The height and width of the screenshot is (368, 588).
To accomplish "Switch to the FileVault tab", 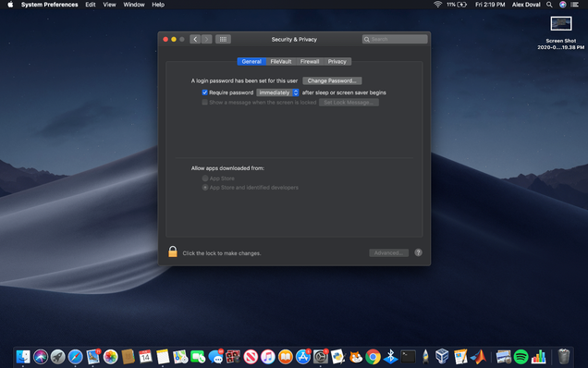I will click(x=281, y=62).
